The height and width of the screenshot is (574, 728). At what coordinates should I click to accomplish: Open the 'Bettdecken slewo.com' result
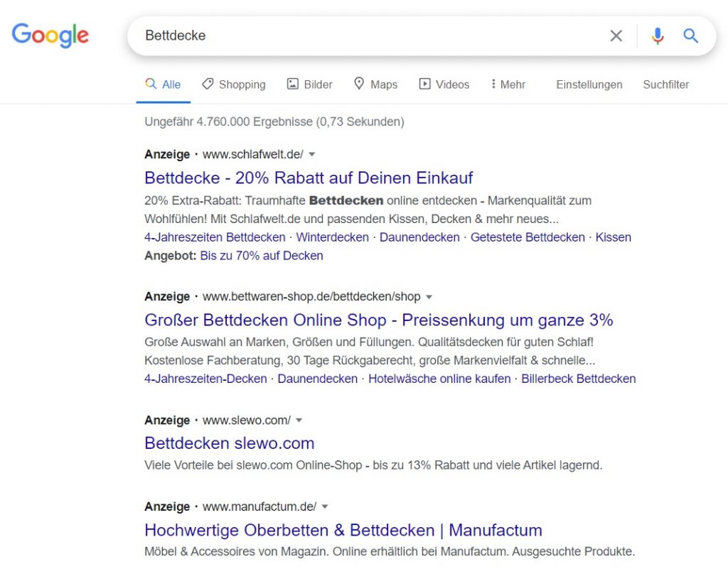[x=230, y=443]
